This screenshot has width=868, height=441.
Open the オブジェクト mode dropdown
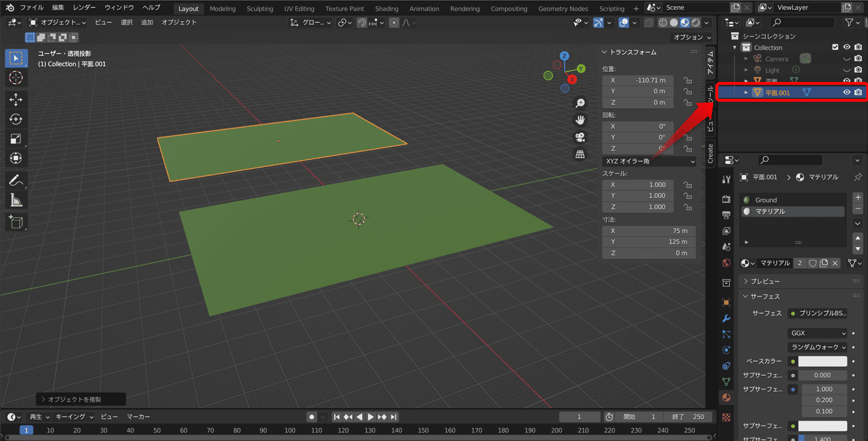point(57,23)
